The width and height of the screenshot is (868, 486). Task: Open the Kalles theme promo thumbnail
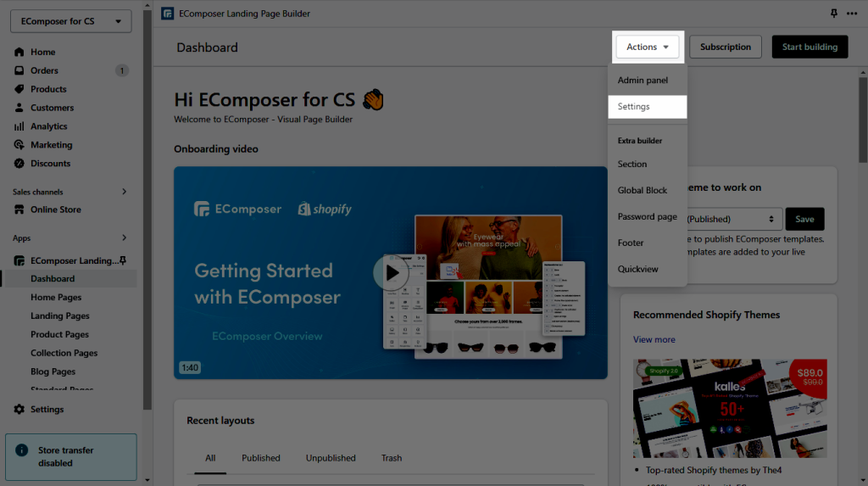point(730,408)
